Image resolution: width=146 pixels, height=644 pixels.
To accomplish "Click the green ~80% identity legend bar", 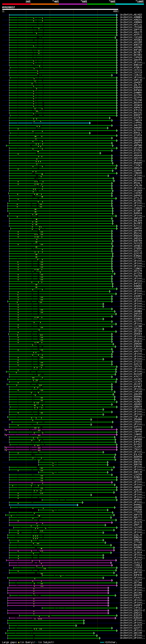I will (x=101, y=4).
